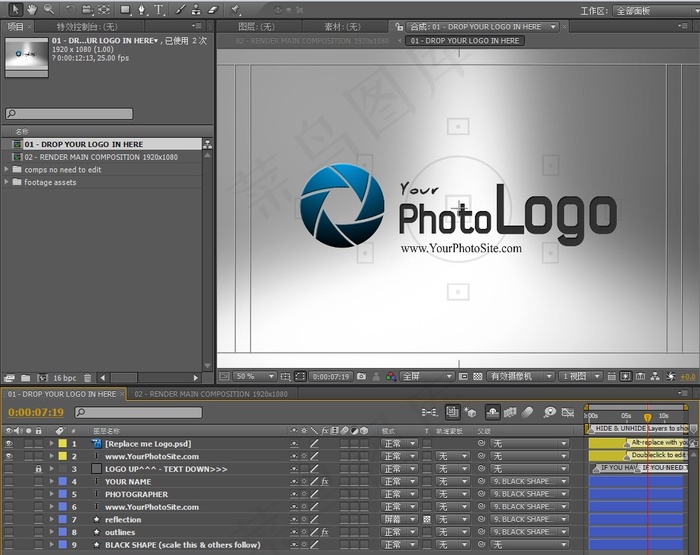Click the interpret footage icon in Project panel
Viewport: 700px width, 555px height.
coord(9,378)
